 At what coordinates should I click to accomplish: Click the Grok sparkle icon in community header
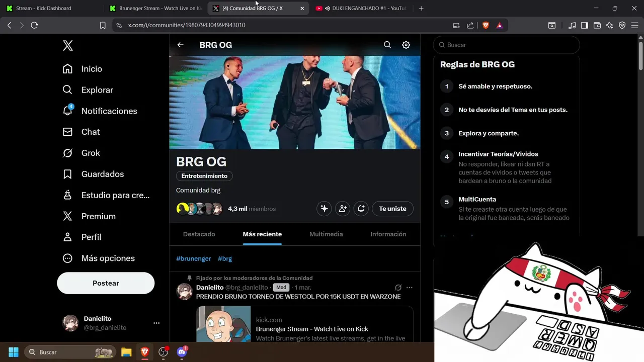325,209
